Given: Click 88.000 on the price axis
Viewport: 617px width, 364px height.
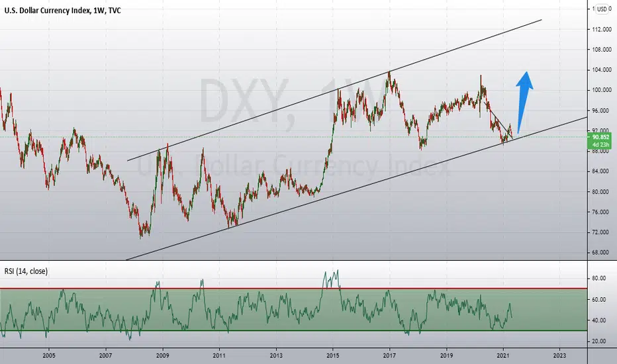Looking at the screenshot, I should [x=602, y=151].
